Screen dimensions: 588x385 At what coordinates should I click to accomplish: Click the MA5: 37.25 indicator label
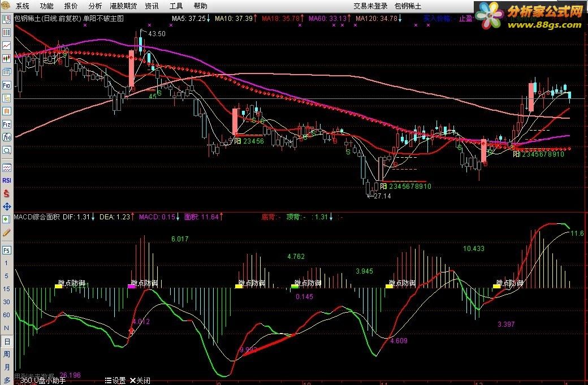[x=191, y=18]
